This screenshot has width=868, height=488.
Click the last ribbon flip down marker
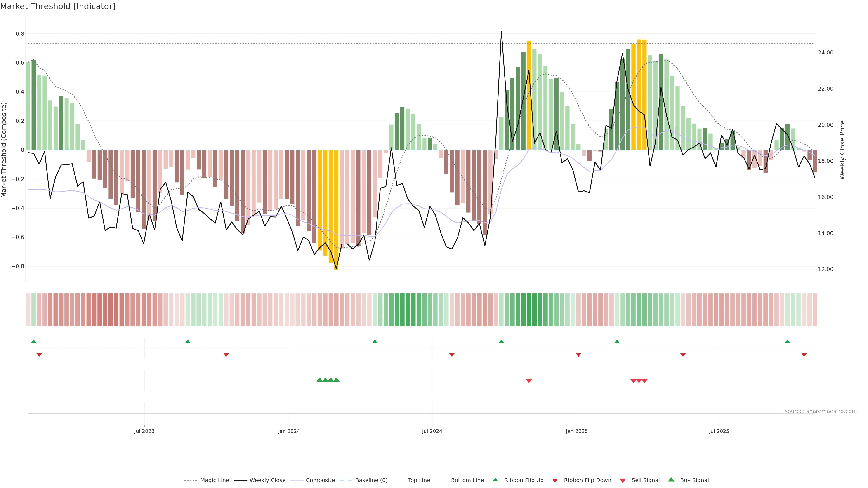click(x=804, y=355)
